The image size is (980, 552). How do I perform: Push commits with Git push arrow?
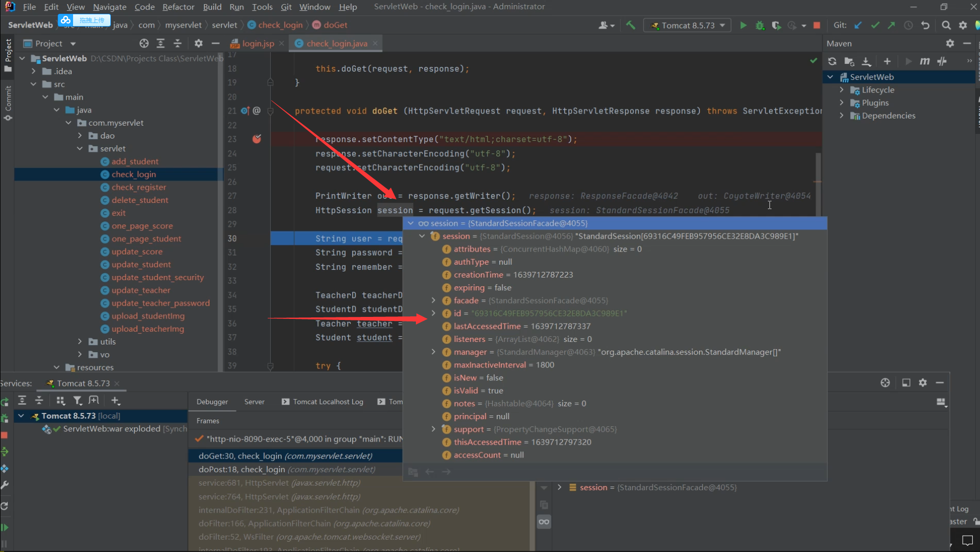891,25
